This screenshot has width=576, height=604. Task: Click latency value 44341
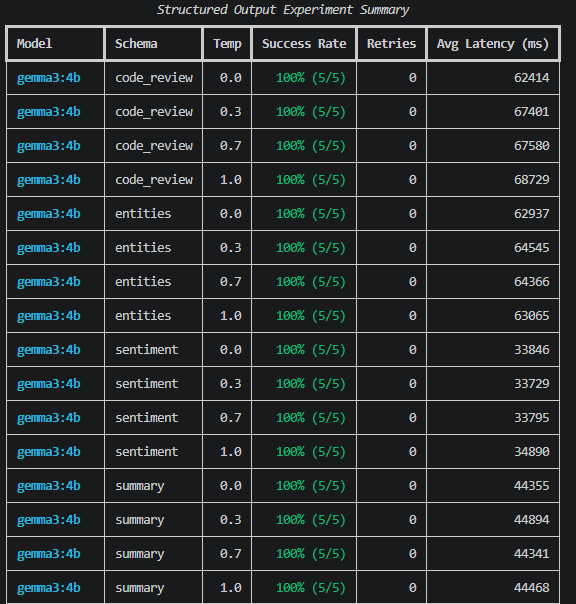pyautogui.click(x=531, y=554)
